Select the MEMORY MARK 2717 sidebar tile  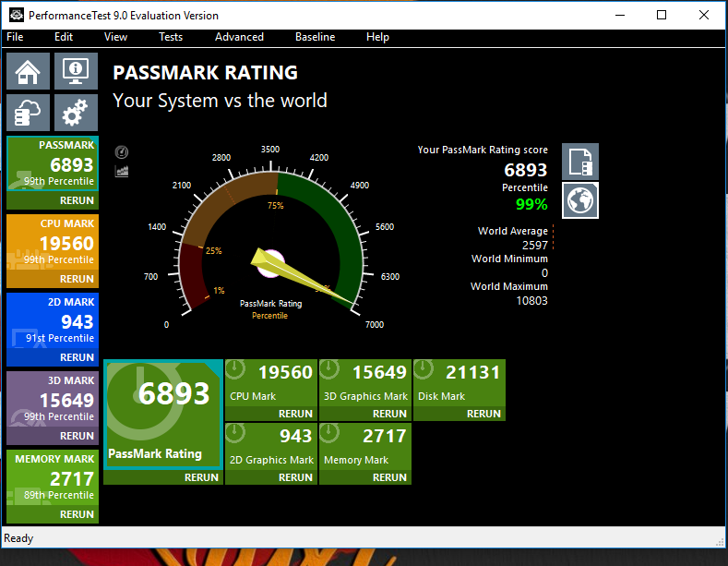click(x=53, y=477)
